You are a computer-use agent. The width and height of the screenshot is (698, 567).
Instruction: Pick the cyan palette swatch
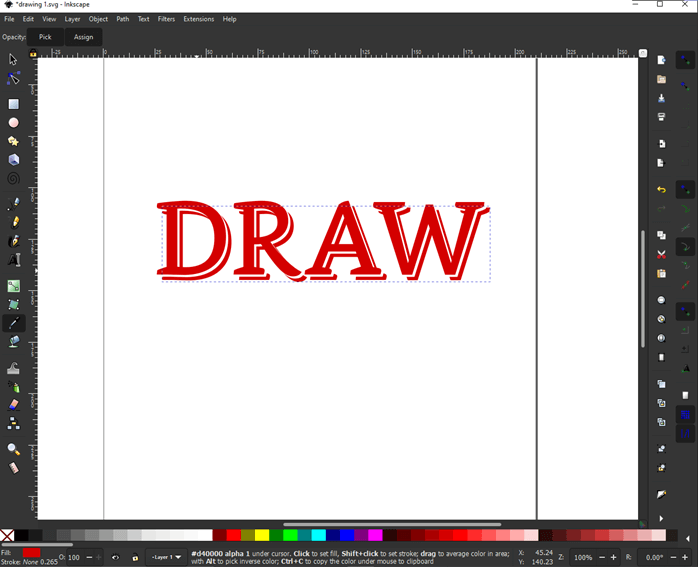coord(318,535)
